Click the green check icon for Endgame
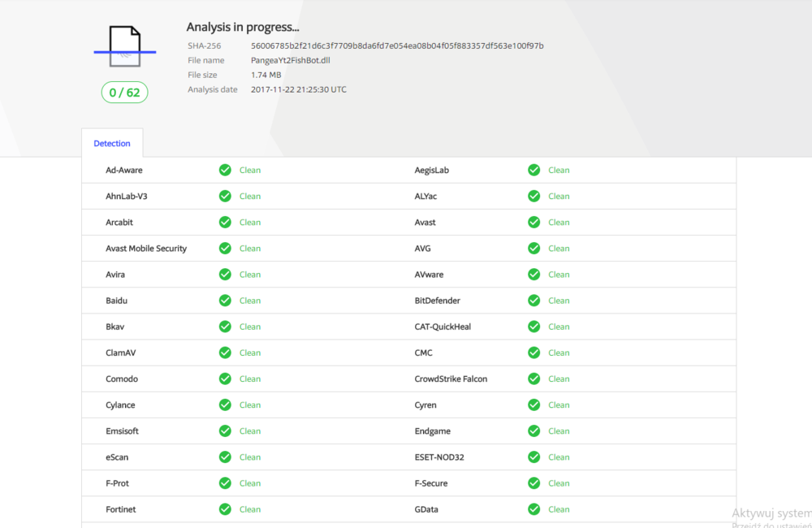Screen dimensions: 812x528 534,431
